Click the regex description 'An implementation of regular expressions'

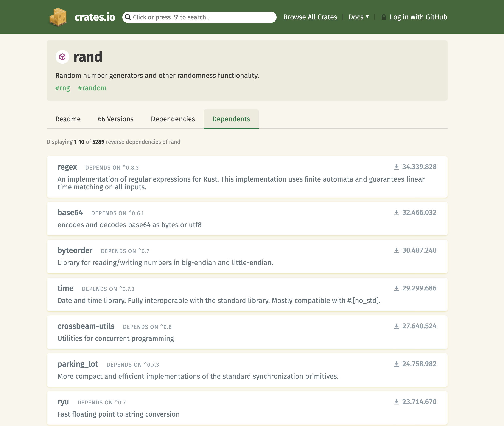(241, 183)
